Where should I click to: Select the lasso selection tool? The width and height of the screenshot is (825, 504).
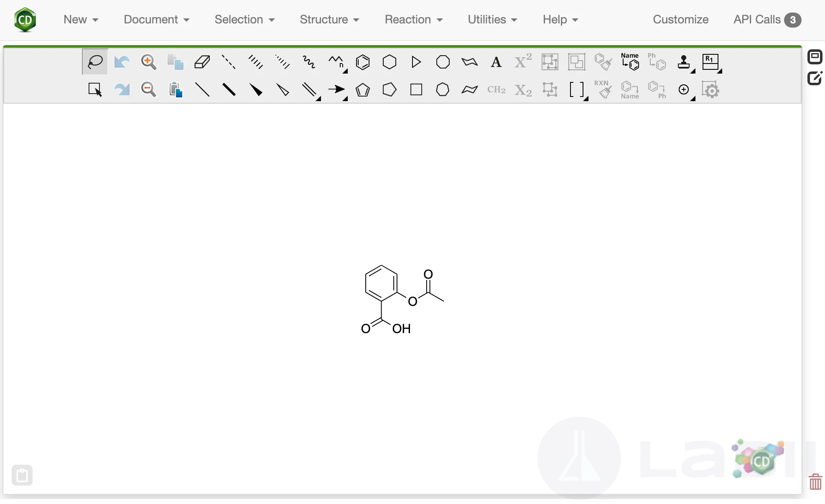pos(94,61)
